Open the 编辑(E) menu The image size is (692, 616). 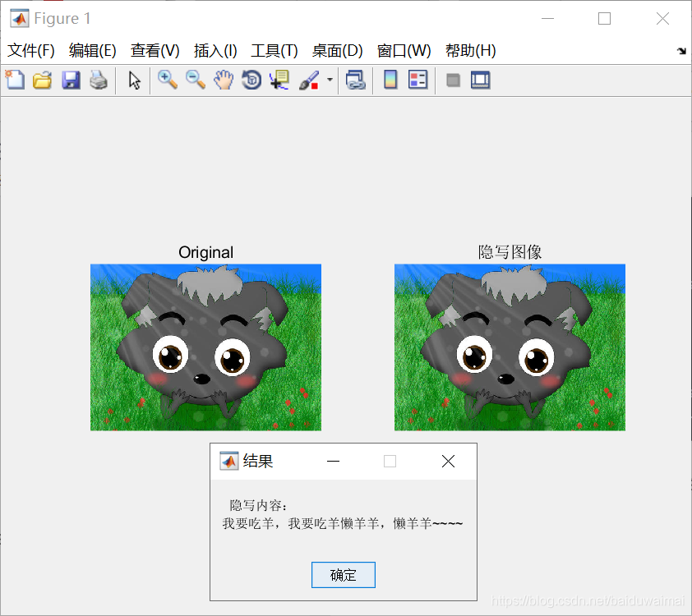coord(93,51)
